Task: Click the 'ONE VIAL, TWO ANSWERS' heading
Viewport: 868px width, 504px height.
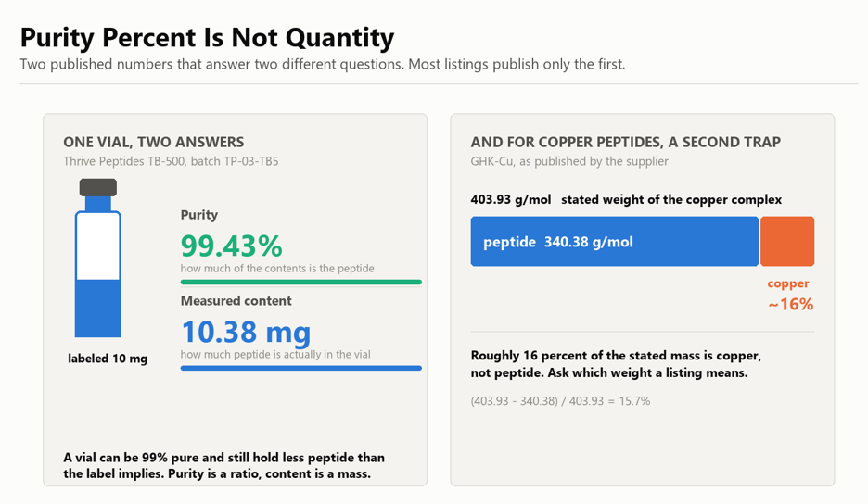Action: [x=153, y=142]
